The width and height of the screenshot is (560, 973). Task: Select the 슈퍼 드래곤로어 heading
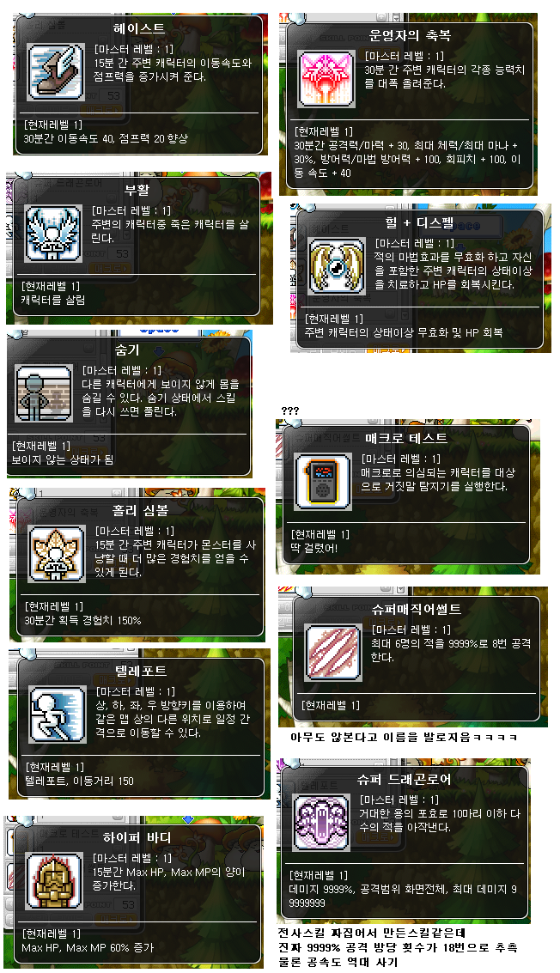point(404,779)
